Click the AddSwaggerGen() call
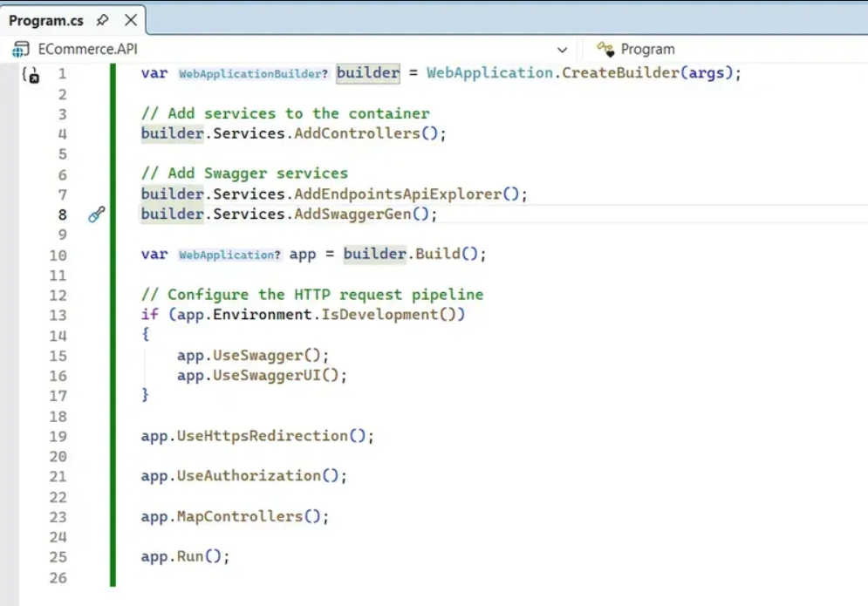 pyautogui.click(x=361, y=214)
